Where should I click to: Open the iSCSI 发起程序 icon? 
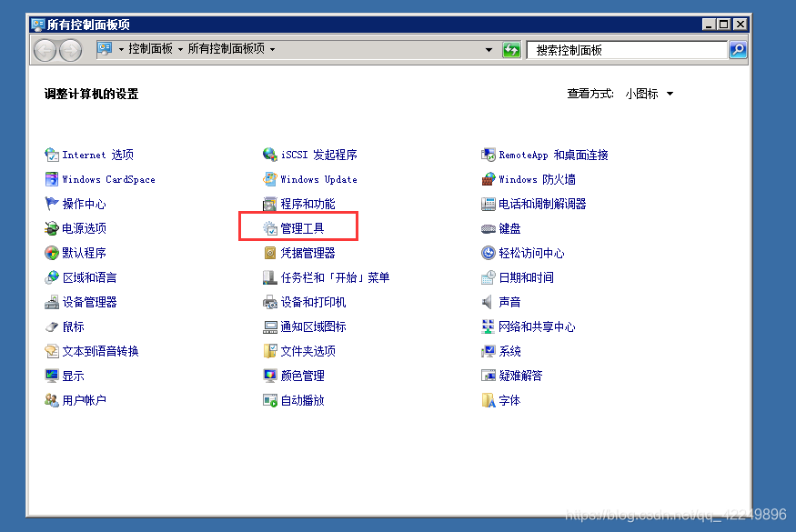(x=270, y=155)
